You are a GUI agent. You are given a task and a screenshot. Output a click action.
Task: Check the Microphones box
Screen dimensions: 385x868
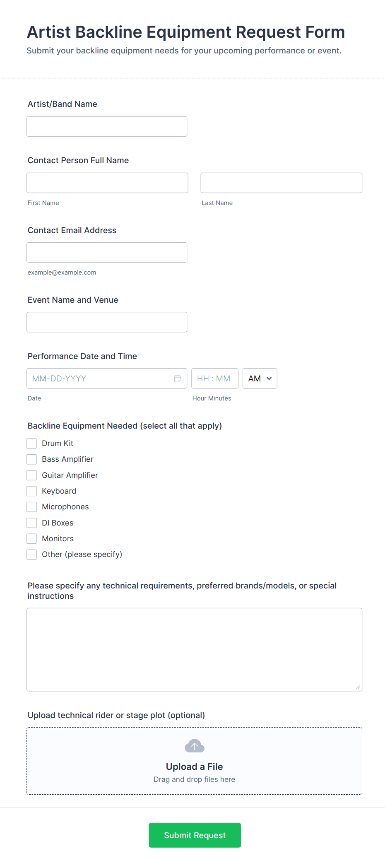pos(32,507)
